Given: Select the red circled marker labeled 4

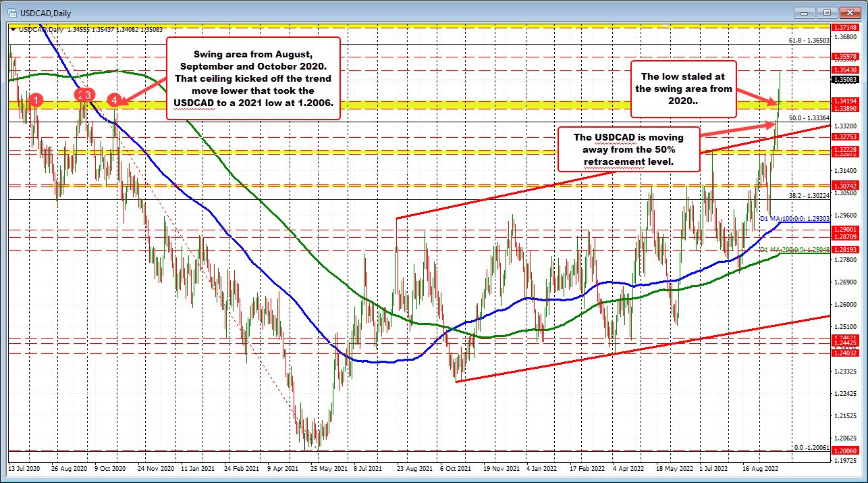Looking at the screenshot, I should (x=114, y=99).
